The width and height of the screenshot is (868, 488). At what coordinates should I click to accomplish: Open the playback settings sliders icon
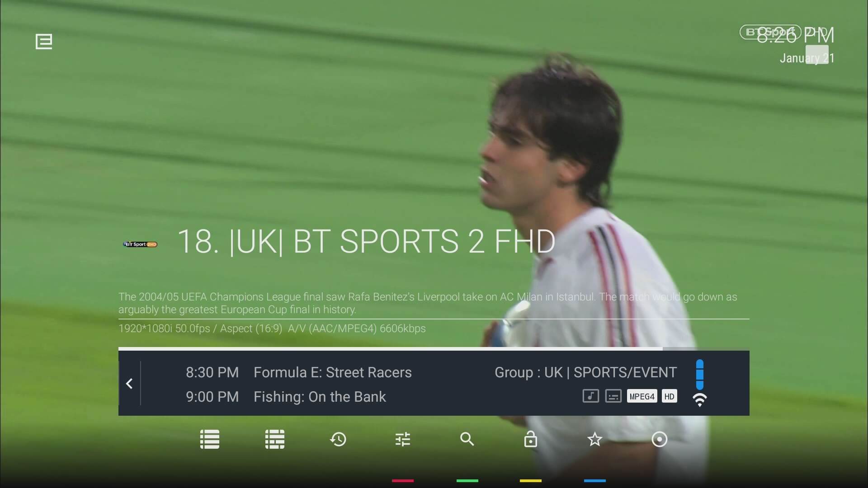402,439
